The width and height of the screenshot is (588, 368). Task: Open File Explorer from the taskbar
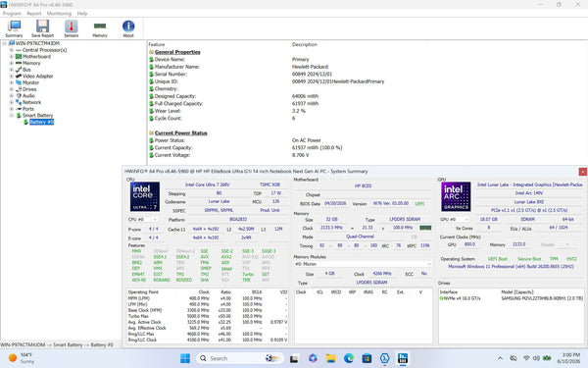330,358
